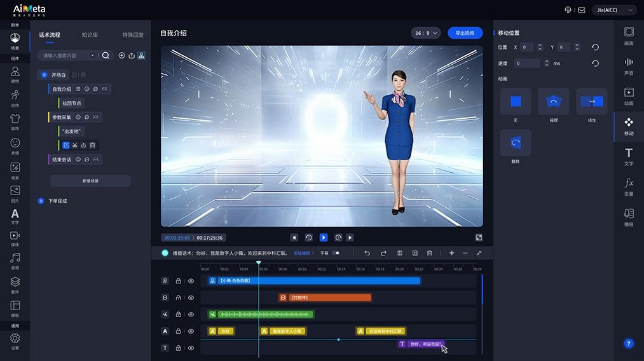Click the undo arrow in timeline toolbar
644x361 pixels.
367,253
